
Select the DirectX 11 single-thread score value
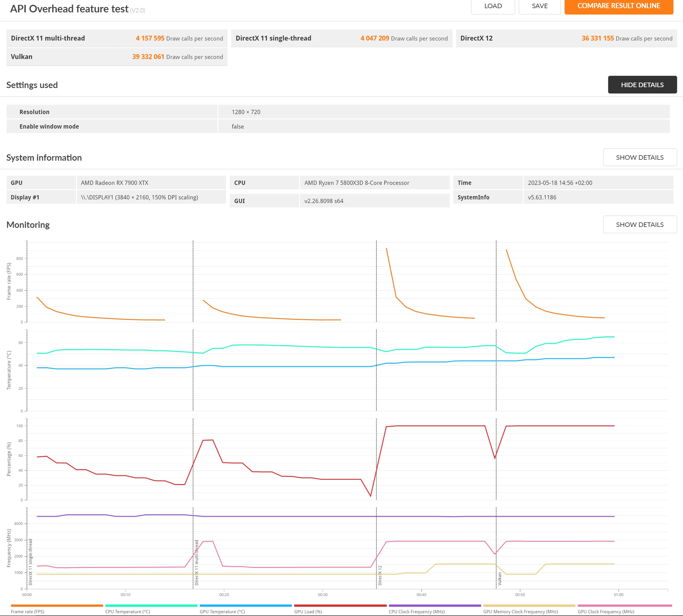(374, 38)
